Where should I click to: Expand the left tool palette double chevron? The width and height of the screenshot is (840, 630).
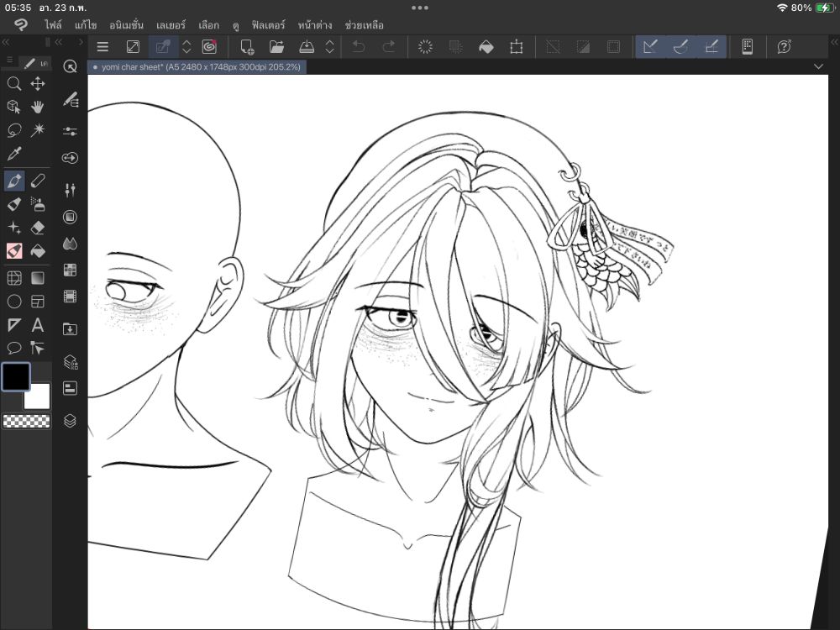6,42
